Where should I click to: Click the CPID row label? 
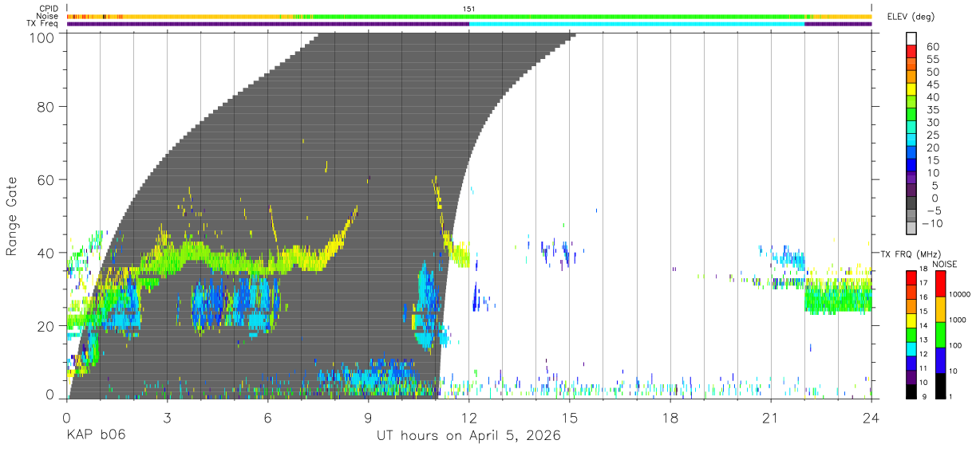tap(49, 9)
